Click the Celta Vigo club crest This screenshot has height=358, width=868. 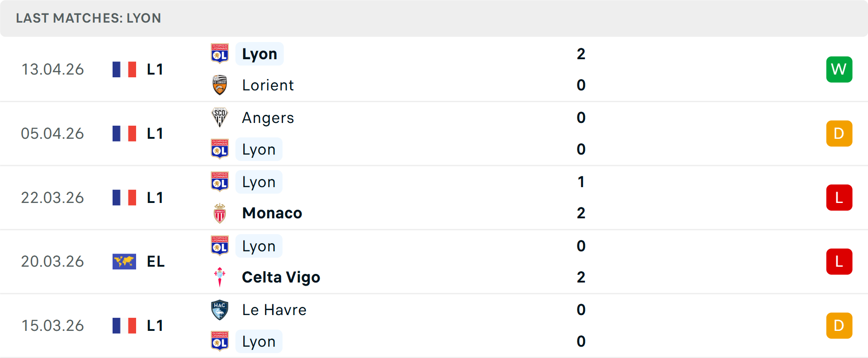pos(220,277)
